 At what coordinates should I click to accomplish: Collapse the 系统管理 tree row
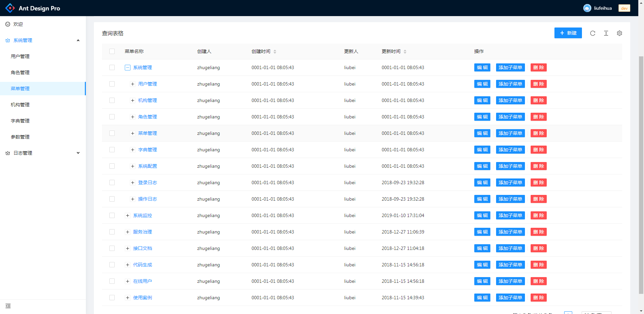[x=127, y=67]
